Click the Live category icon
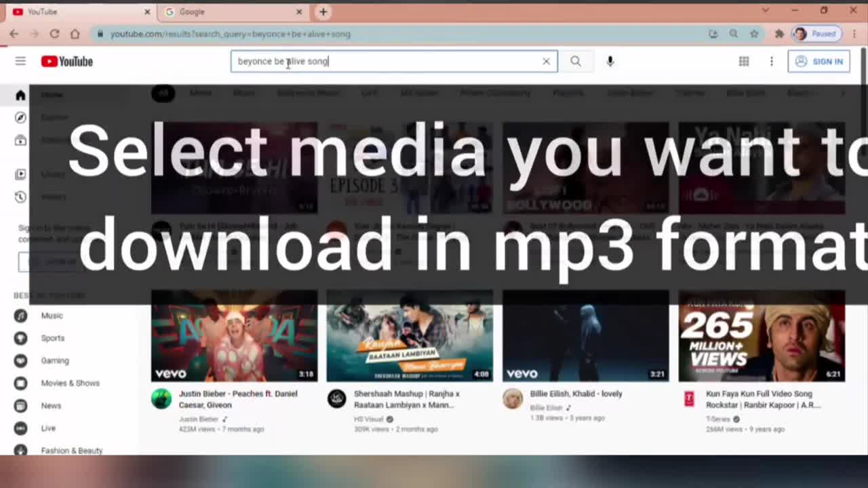This screenshot has width=868, height=488. point(21,428)
